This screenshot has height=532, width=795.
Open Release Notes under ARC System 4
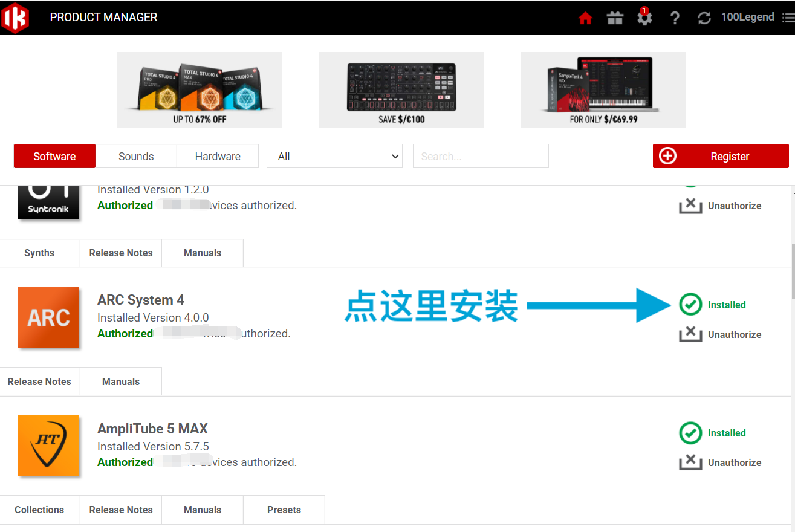tap(39, 381)
